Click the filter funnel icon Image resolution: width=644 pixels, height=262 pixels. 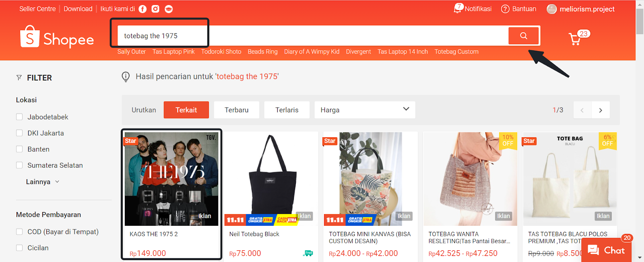point(19,78)
